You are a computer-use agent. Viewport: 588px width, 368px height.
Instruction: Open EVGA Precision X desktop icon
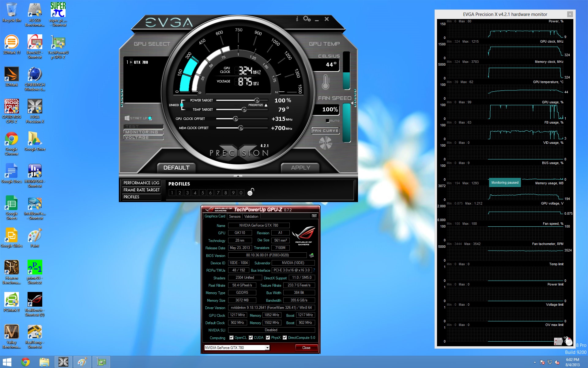(x=35, y=111)
